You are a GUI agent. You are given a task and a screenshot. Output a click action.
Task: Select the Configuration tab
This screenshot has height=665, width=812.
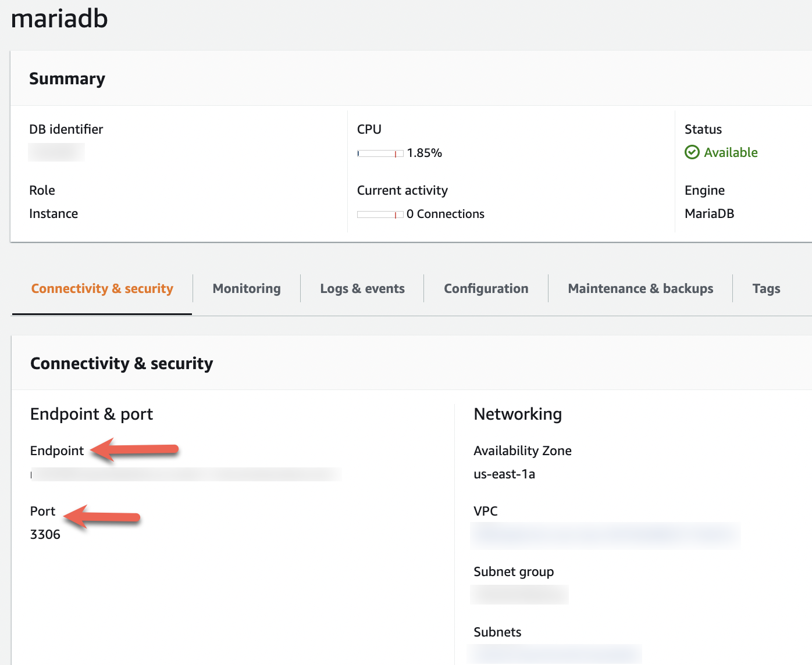pyautogui.click(x=486, y=289)
